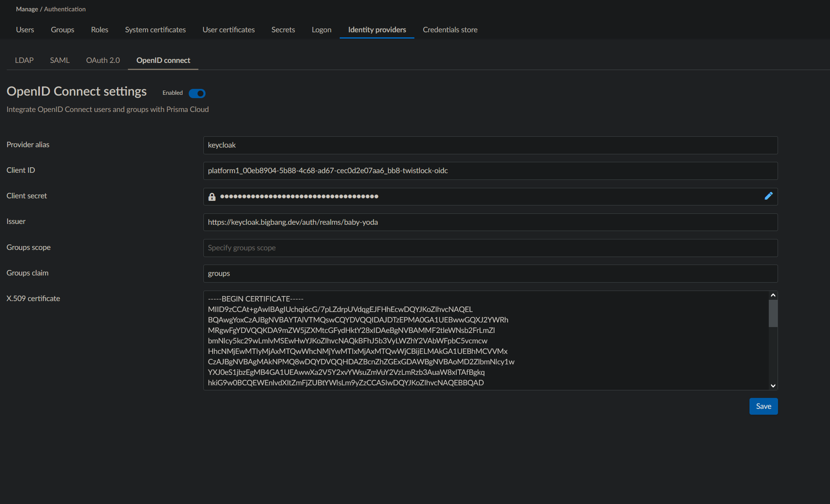
Task: Open the System certificates tab
Action: 155,29
